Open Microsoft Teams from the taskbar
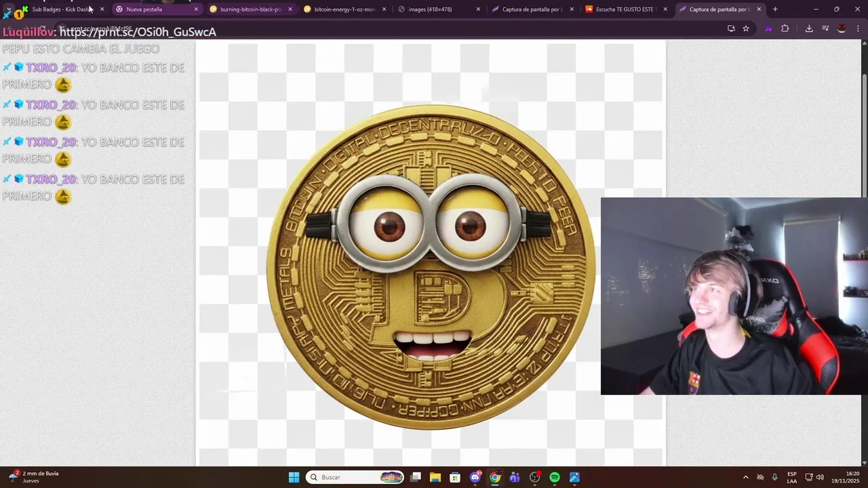Image resolution: width=868 pixels, height=488 pixels. tap(515, 477)
